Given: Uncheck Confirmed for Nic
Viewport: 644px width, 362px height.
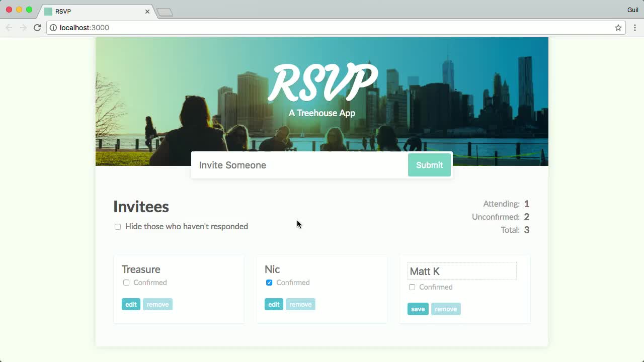Looking at the screenshot, I should [x=269, y=283].
